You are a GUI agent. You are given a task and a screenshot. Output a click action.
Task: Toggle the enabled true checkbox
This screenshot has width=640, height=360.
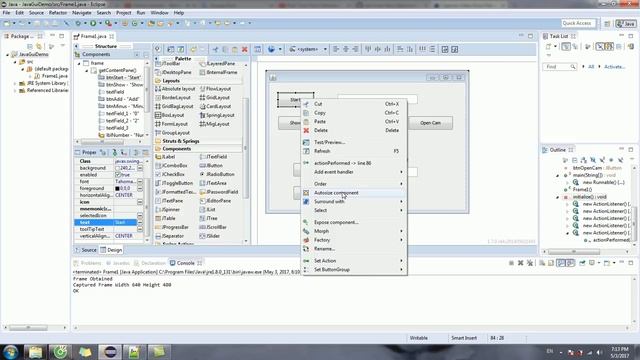coord(118,175)
